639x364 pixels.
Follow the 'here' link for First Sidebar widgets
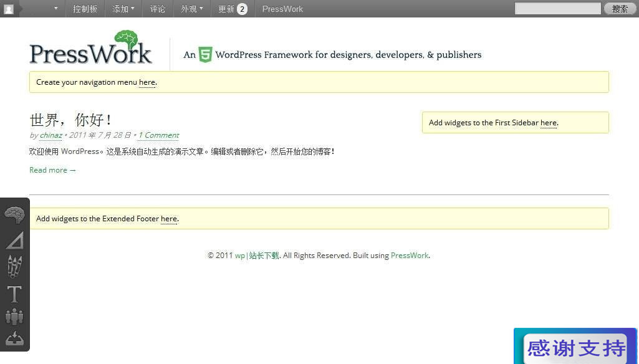(x=549, y=123)
